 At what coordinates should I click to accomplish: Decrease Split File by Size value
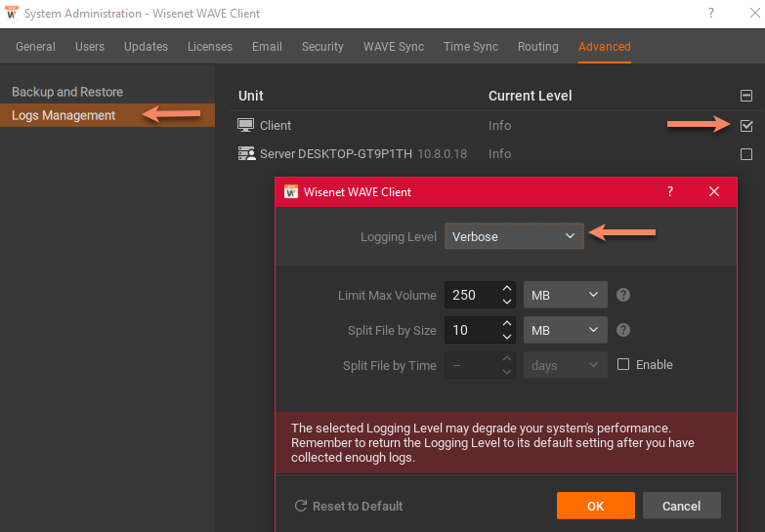pyautogui.click(x=507, y=337)
